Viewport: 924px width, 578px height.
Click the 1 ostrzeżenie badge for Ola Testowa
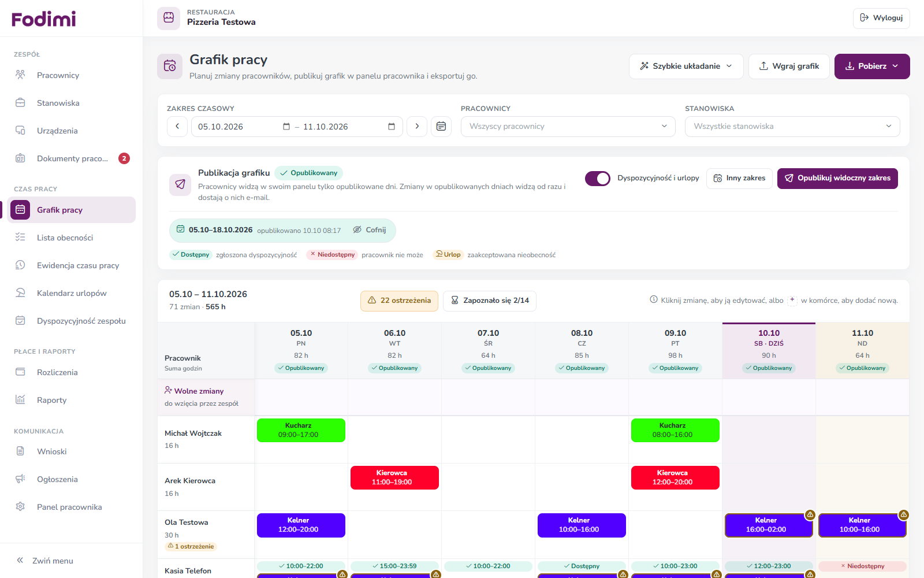point(191,546)
